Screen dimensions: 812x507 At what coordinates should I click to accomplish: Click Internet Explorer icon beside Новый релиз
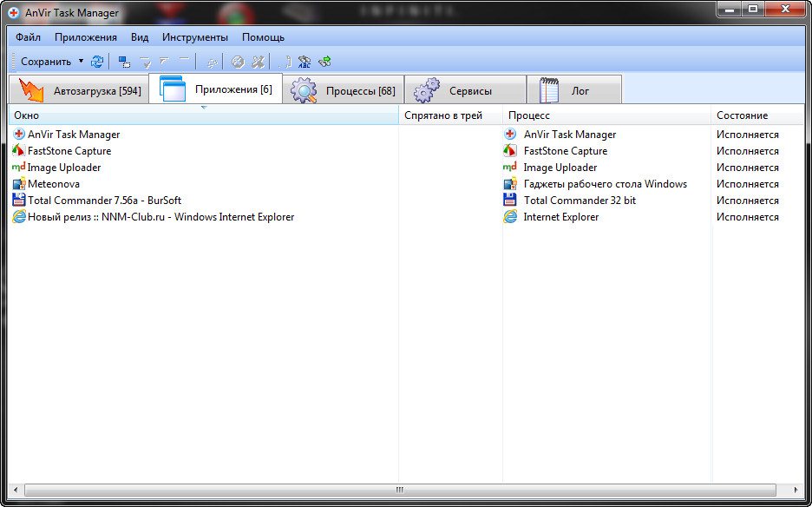tap(18, 217)
